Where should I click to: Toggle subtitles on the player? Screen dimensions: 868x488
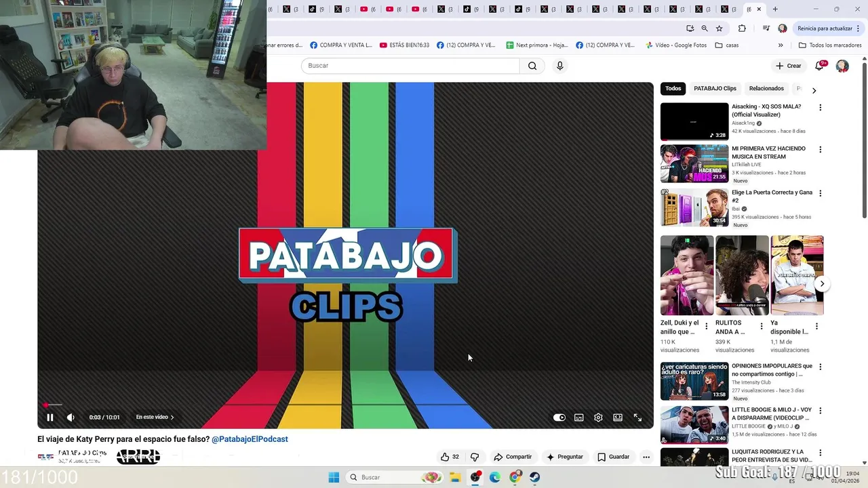(x=578, y=418)
